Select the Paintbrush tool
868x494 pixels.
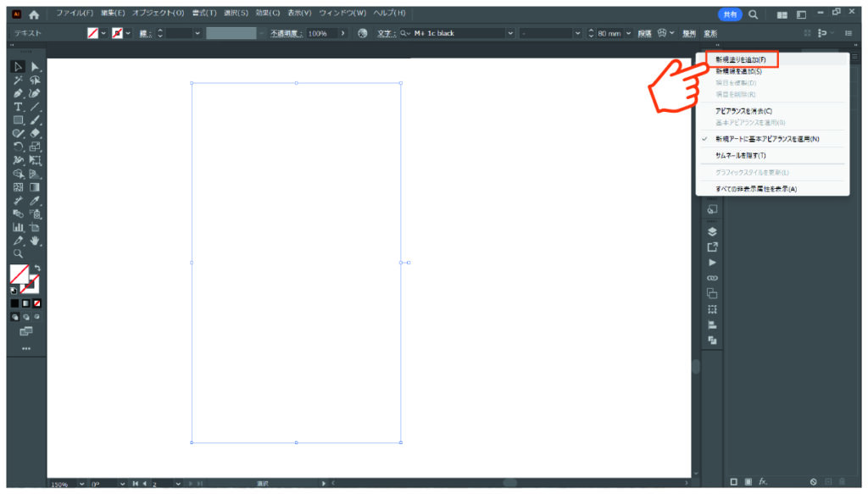35,120
